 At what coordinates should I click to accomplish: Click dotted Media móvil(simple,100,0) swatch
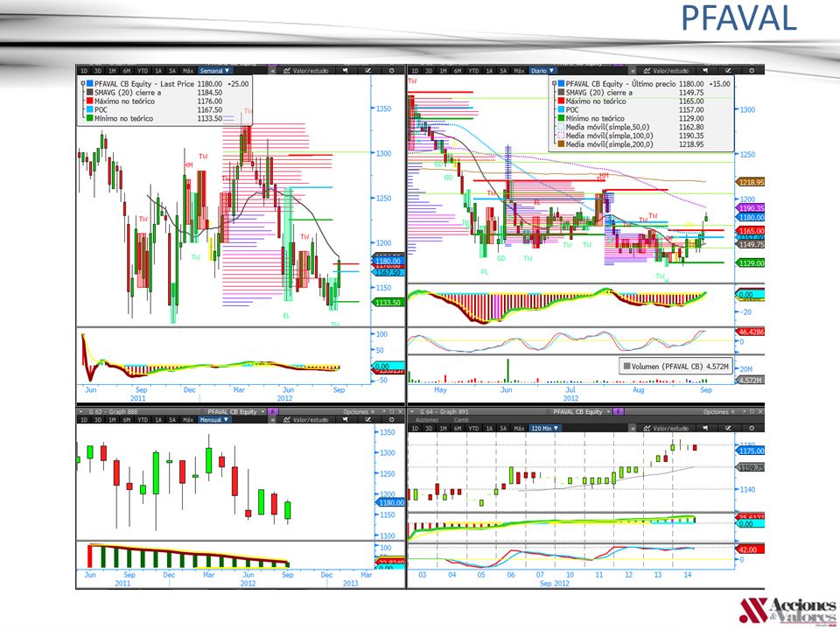[561, 136]
